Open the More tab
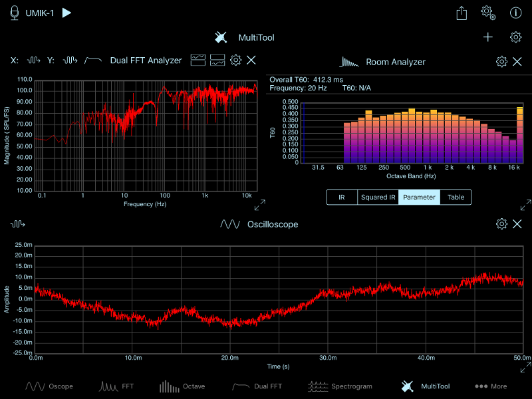Screen dimensions: 532x399 pyautogui.click(x=491, y=386)
